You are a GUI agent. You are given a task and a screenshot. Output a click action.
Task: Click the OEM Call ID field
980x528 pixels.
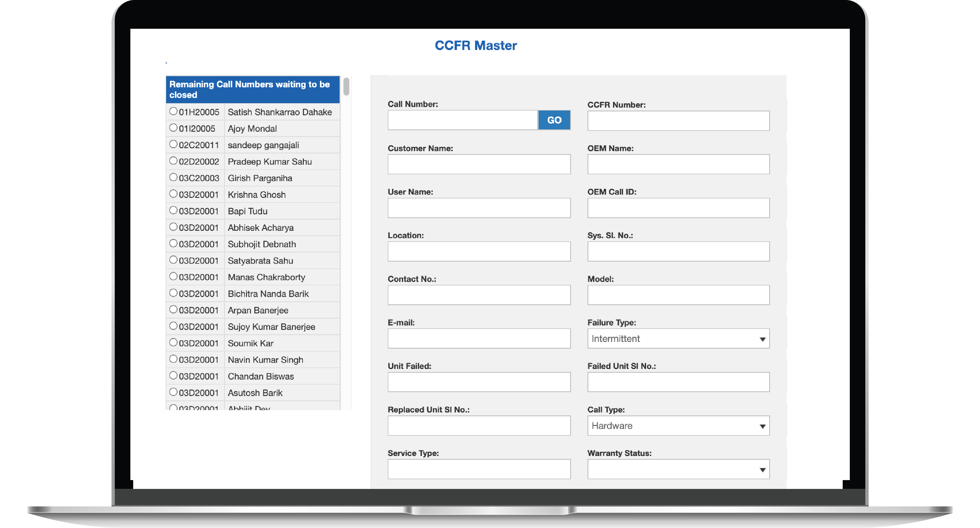[x=678, y=208]
